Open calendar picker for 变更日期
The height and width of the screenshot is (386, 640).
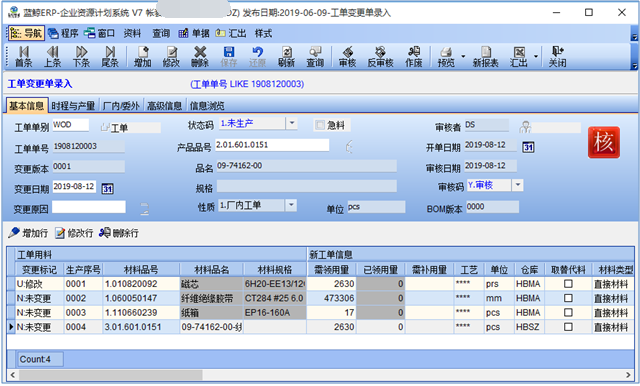pyautogui.click(x=107, y=189)
